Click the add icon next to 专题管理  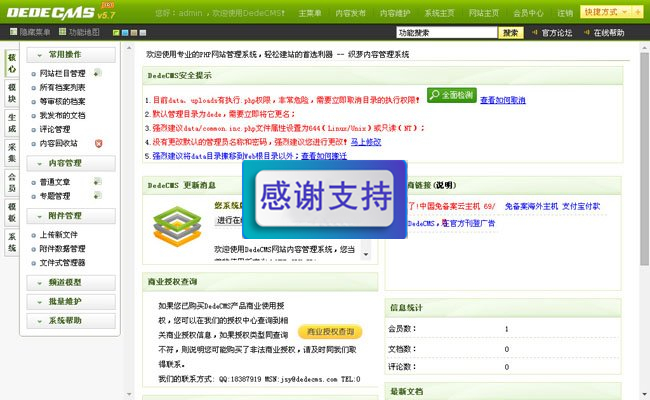tap(97, 195)
